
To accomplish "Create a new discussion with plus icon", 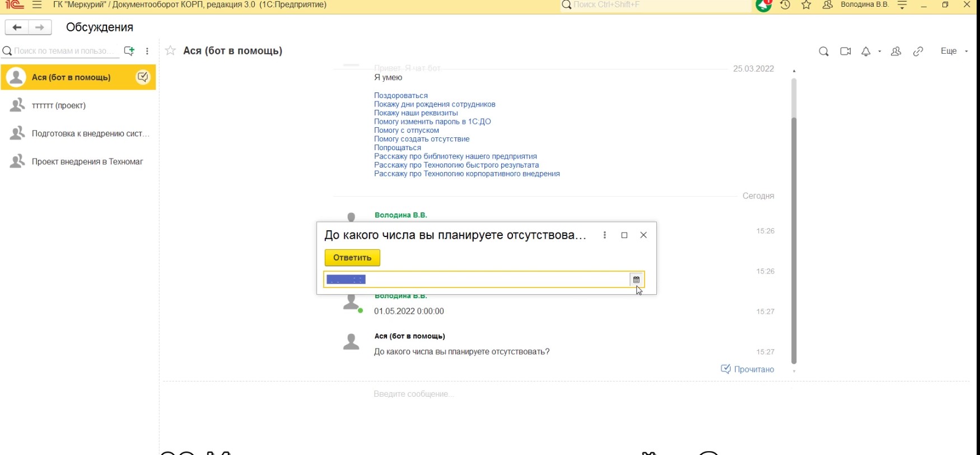I will (129, 51).
